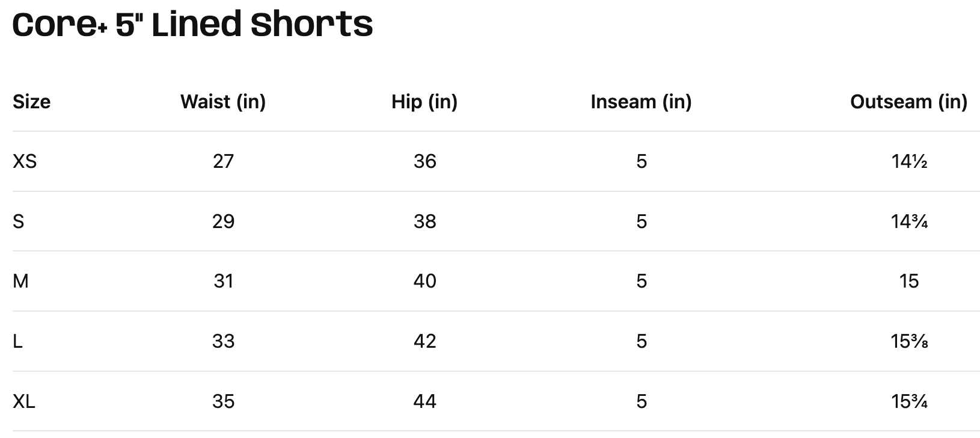Click hip value 38 for S
This screenshot has width=980, height=438.
click(424, 221)
